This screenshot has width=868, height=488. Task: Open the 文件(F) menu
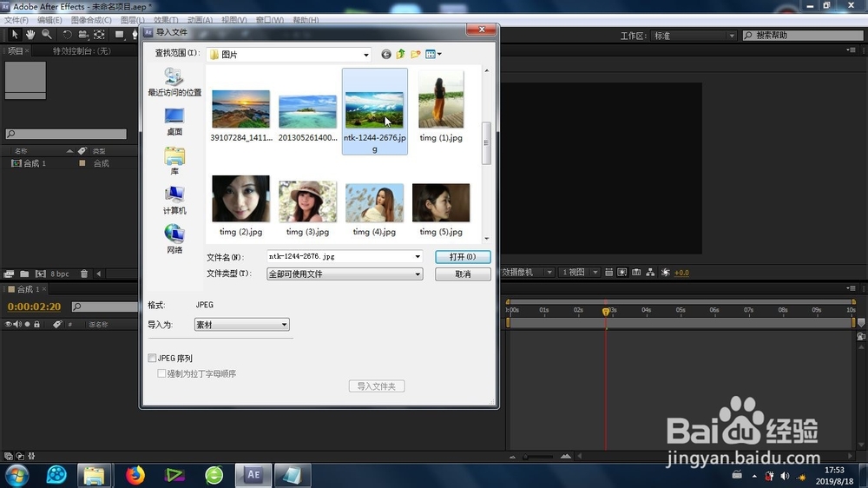pyautogui.click(x=16, y=20)
